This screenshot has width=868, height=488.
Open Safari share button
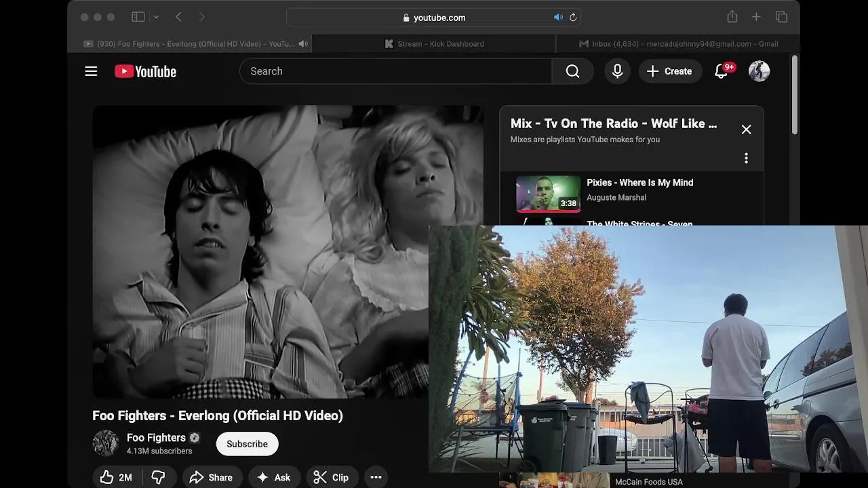coord(732,17)
